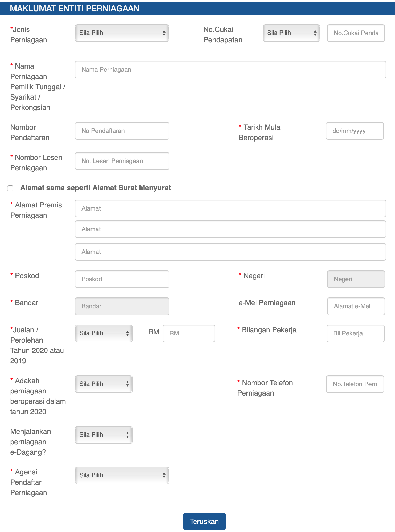The height and width of the screenshot is (532, 395).
Task: Click the Alamat e-Mel field
Action: coord(356,306)
